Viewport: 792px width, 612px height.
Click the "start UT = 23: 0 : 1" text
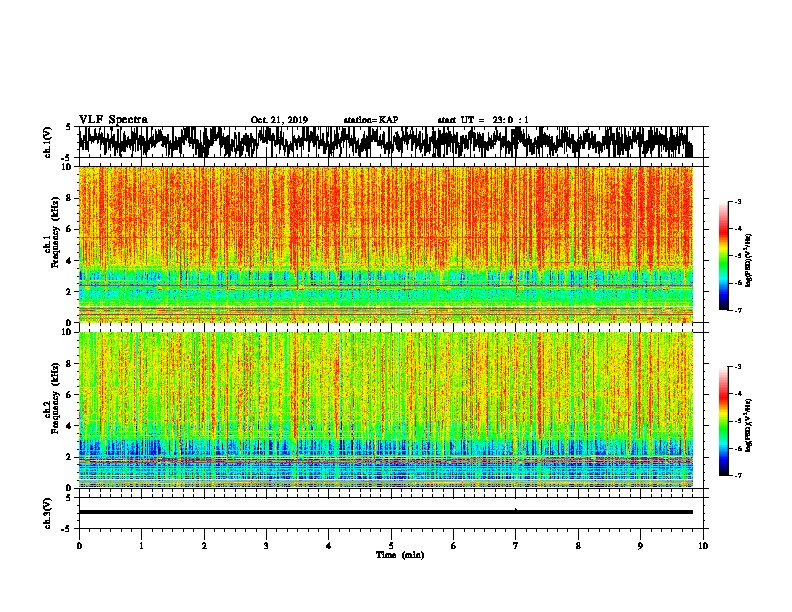coord(483,120)
